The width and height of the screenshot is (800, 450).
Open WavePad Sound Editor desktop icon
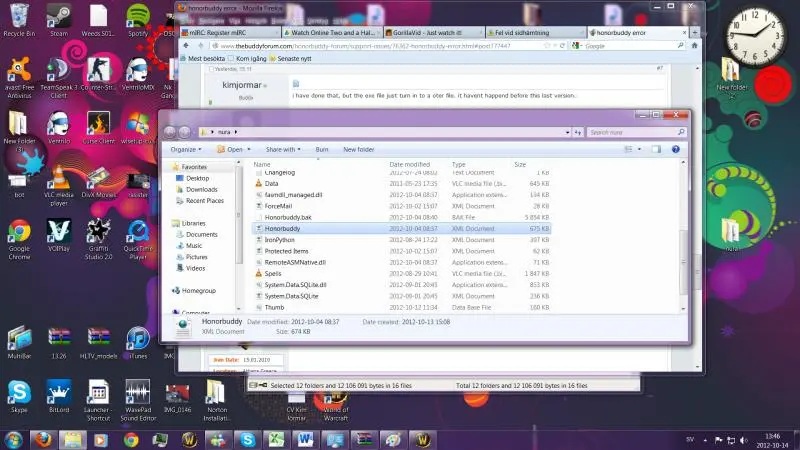click(138, 400)
